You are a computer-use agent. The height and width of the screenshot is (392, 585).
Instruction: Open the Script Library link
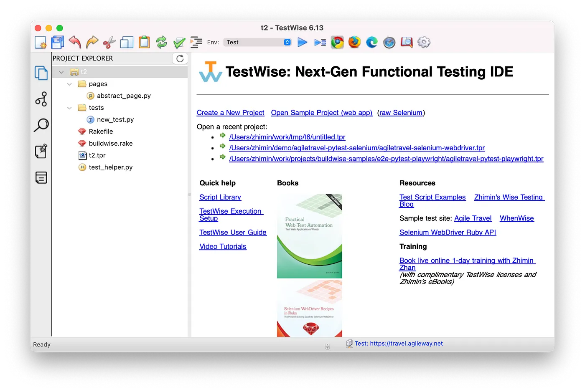point(220,197)
